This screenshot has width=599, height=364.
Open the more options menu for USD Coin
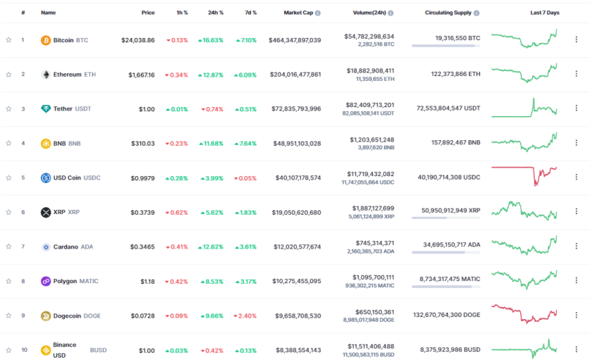576,177
